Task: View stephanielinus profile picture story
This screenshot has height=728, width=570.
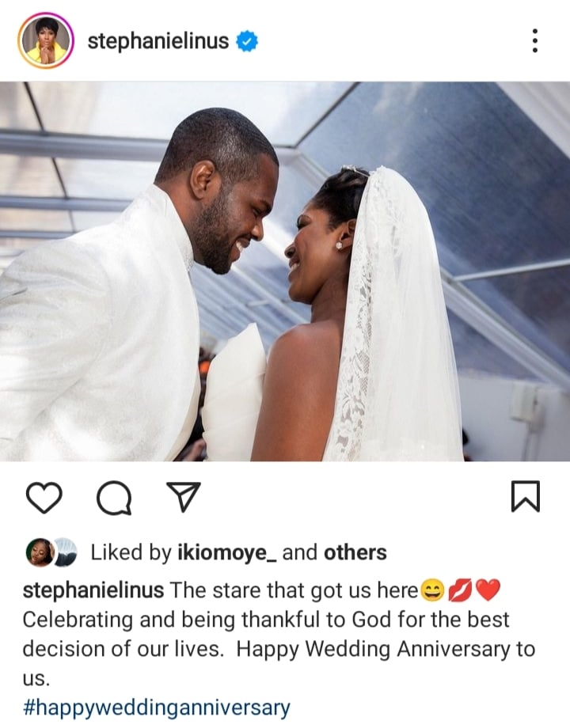Action: tap(46, 41)
